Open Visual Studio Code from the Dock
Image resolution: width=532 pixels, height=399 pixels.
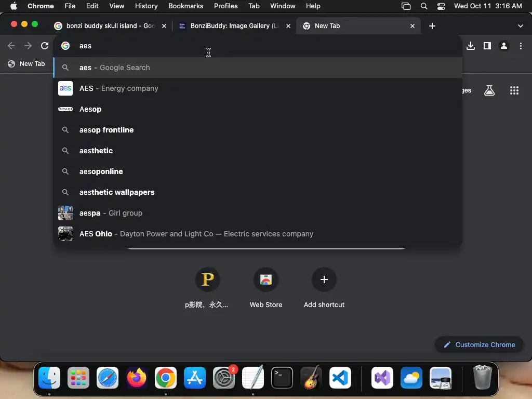(340, 378)
